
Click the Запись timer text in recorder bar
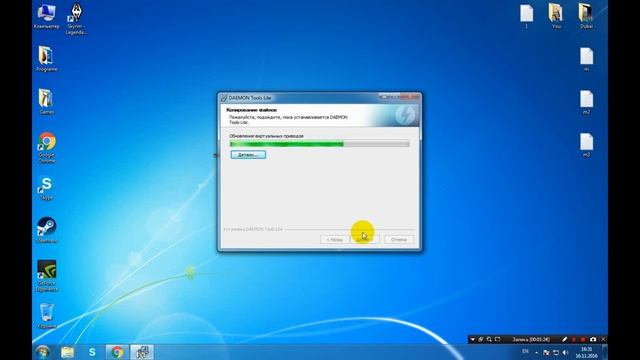pos(531,339)
